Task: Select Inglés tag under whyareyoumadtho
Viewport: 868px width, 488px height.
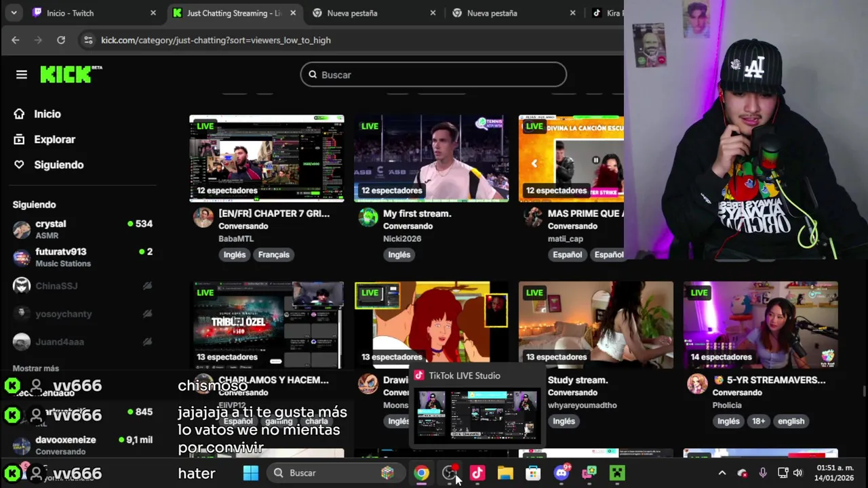Action: (564, 422)
